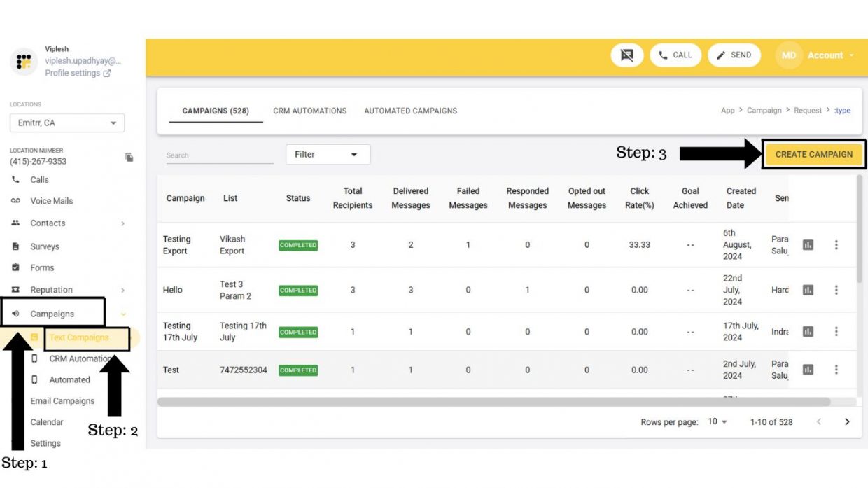Open three-dot menu for Hello campaign
Image resolution: width=868 pixels, height=488 pixels.
[836, 290]
